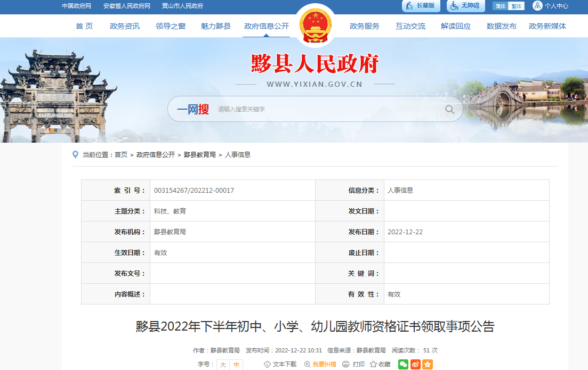
Task: Open 政府信息公开 nav tab
Action: pos(266,26)
